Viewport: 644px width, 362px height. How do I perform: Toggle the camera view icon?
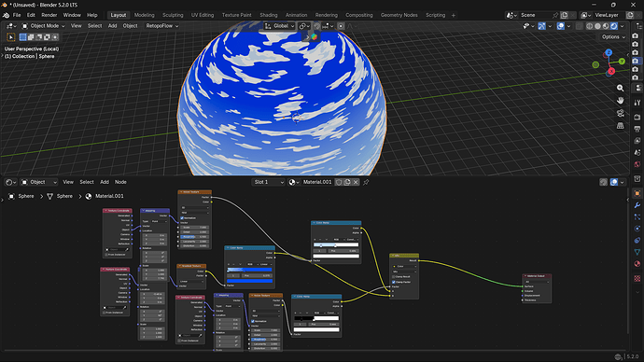point(620,113)
